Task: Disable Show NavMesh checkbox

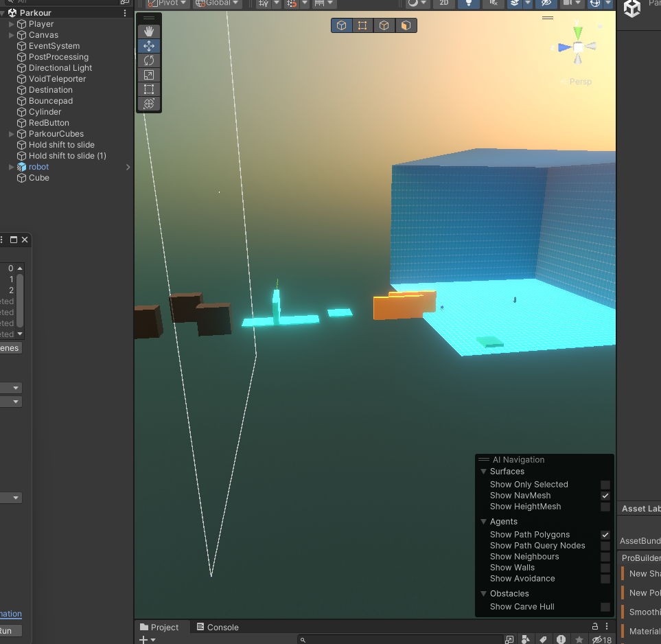Action: (605, 496)
